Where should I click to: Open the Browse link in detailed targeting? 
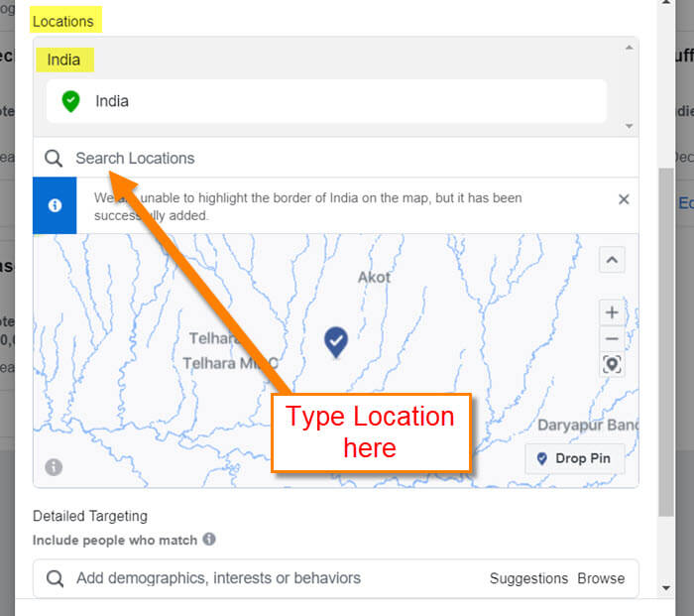601,578
